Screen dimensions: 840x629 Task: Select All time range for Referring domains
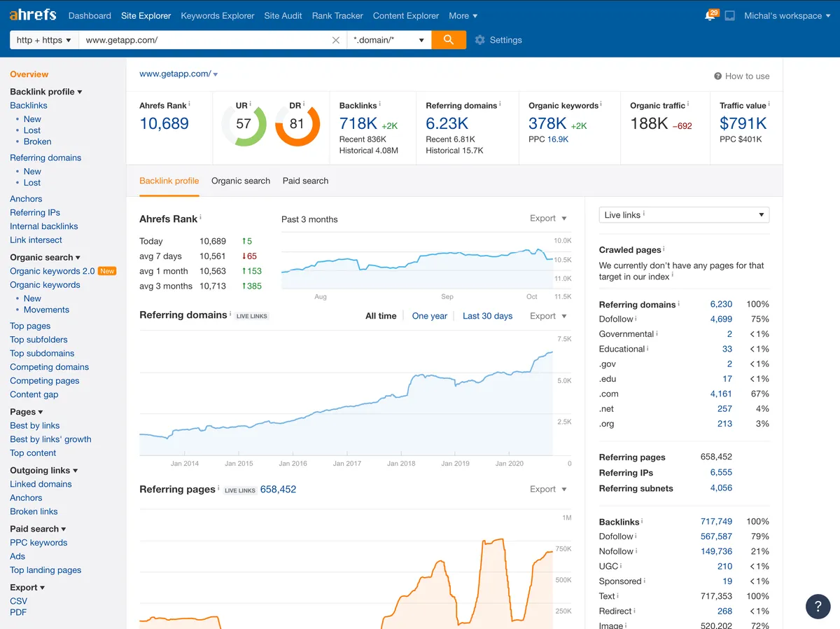pos(381,316)
